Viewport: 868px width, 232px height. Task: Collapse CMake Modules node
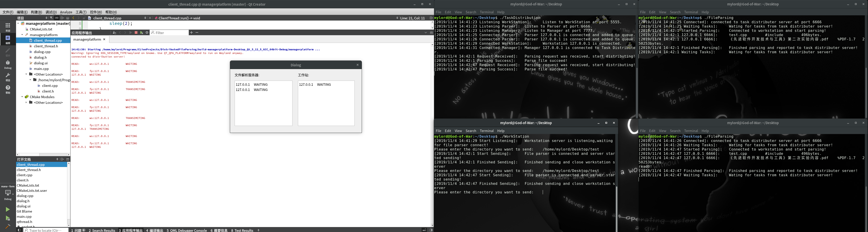(x=22, y=97)
